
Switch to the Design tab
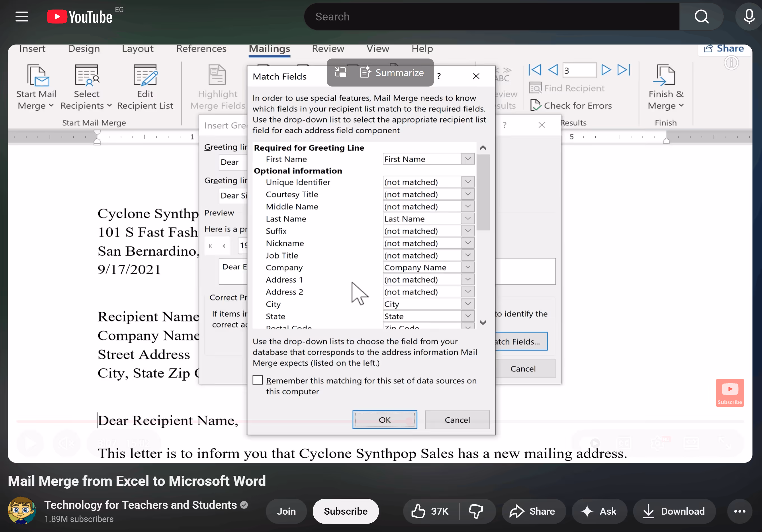tap(84, 49)
